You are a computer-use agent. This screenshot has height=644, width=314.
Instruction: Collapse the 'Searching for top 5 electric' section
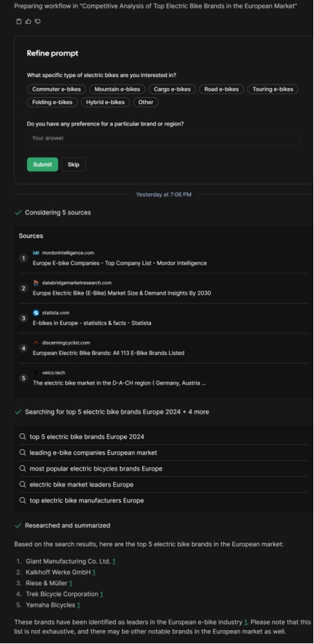pos(112,412)
